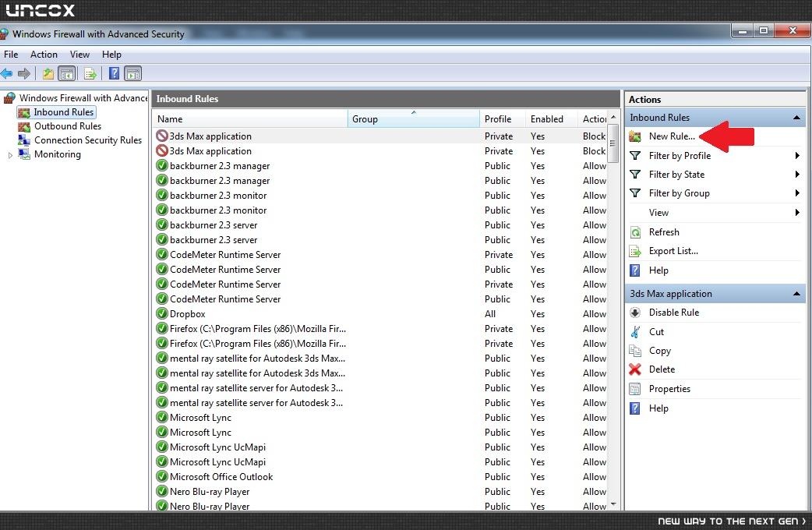Sort by the Enabled column header
The image size is (812, 530).
(x=551, y=119)
